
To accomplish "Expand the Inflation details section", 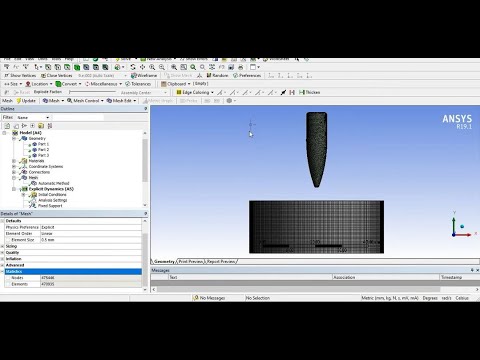I will (x=3, y=259).
